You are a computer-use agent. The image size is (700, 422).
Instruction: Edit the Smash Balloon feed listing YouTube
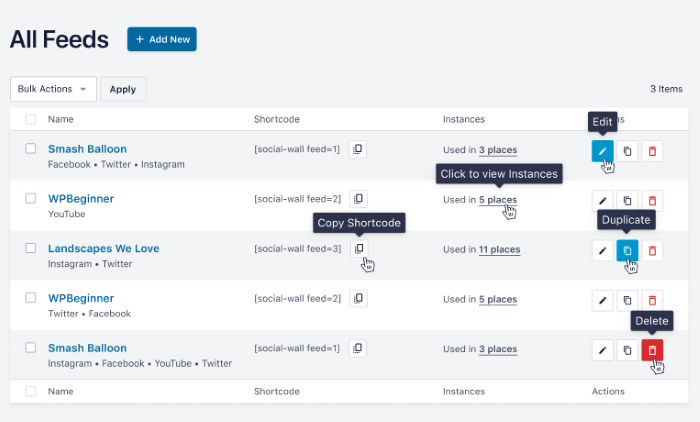pos(603,350)
